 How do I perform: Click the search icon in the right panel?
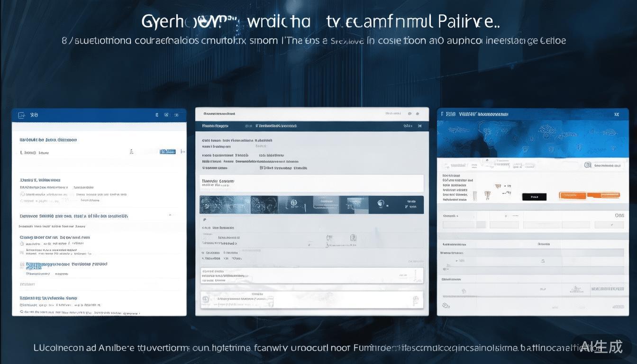pyautogui.click(x=587, y=165)
